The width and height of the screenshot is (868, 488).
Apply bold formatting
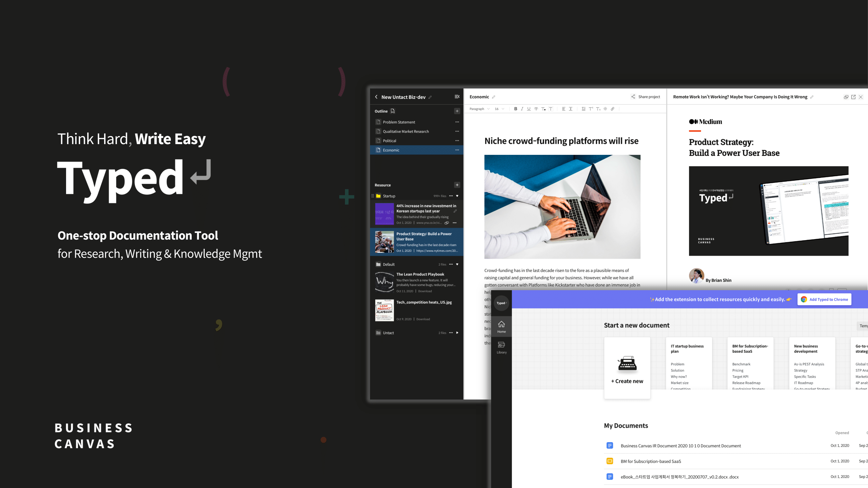[x=516, y=109]
